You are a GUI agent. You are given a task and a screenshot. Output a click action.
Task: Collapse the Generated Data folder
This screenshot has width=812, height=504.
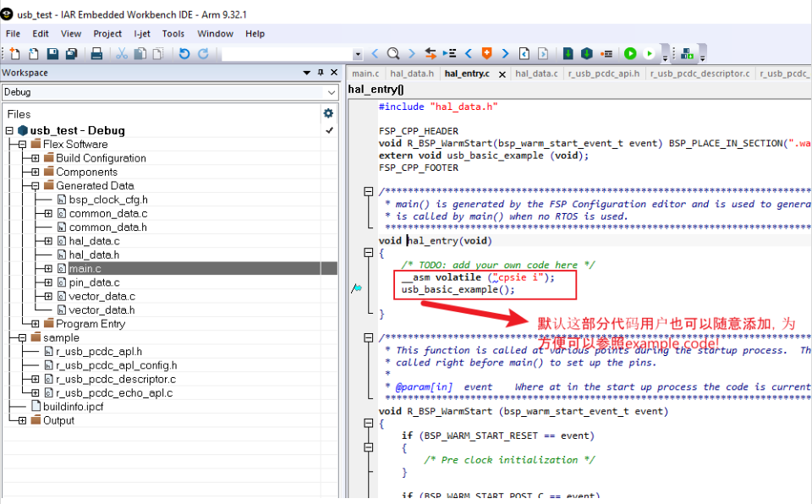click(x=36, y=185)
